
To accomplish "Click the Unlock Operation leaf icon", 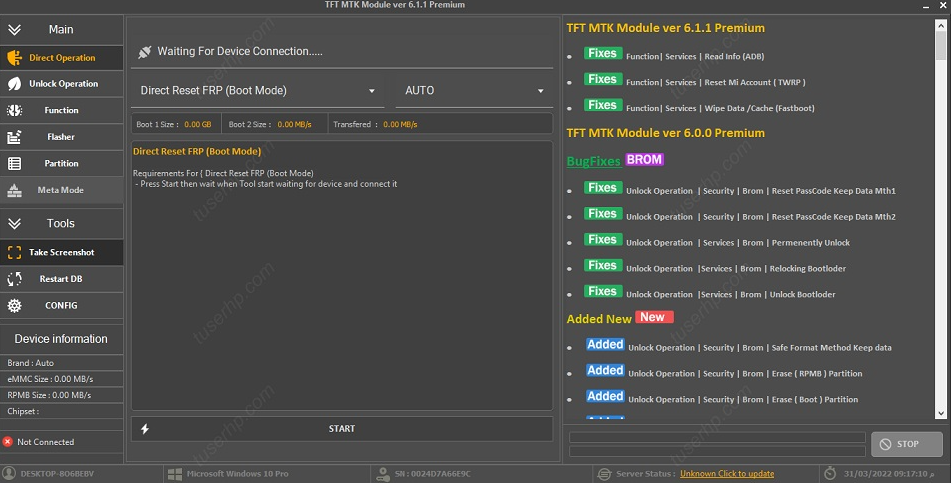I will pos(15,84).
